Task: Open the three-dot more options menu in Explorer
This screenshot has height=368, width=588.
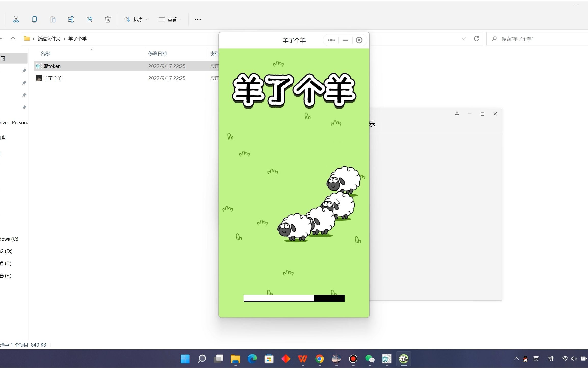Action: pyautogui.click(x=198, y=19)
